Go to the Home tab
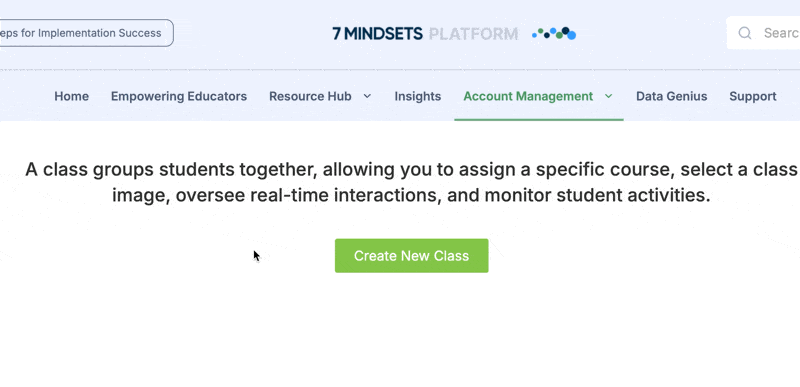The height and width of the screenshot is (387, 800). click(x=71, y=96)
